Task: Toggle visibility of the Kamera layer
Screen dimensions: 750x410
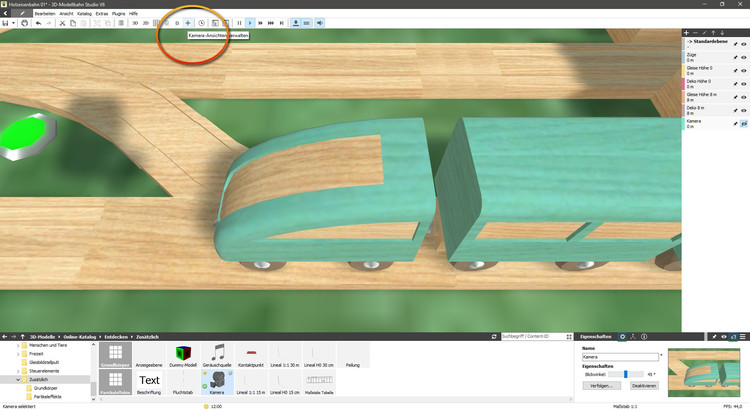Action: tap(744, 123)
